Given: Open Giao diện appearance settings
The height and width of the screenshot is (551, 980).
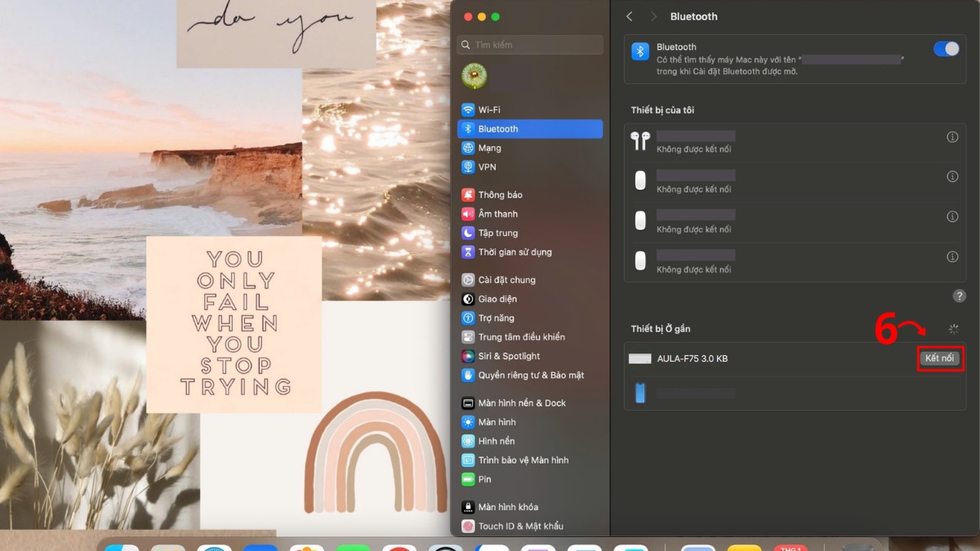Looking at the screenshot, I should tap(530, 299).
